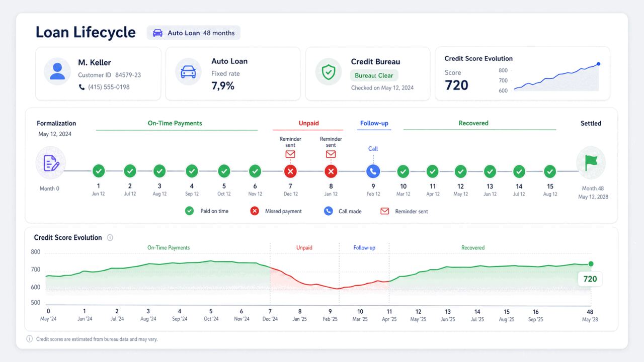Click the car icon in the Auto Loan card
The image size is (644, 362).
tap(188, 72)
